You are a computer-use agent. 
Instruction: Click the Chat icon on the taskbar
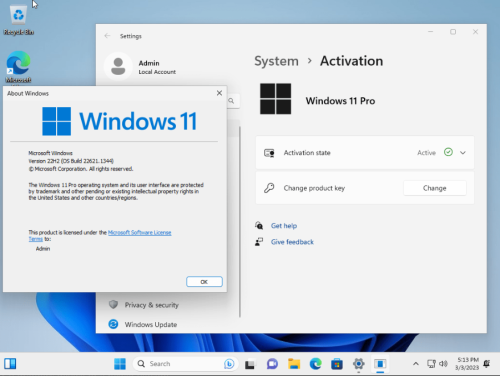[272, 364]
